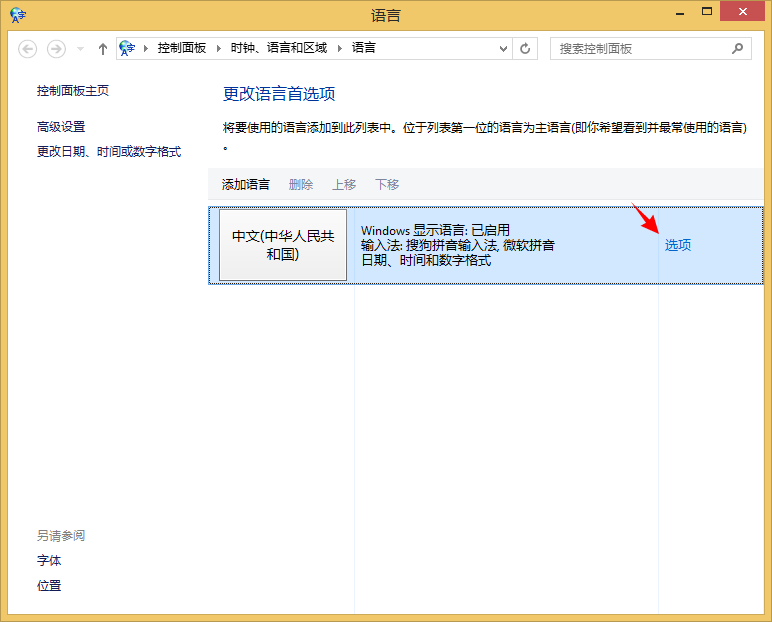The height and width of the screenshot is (622, 772).
Task: Go up one level with the Up arrow
Action: pyautogui.click(x=102, y=49)
